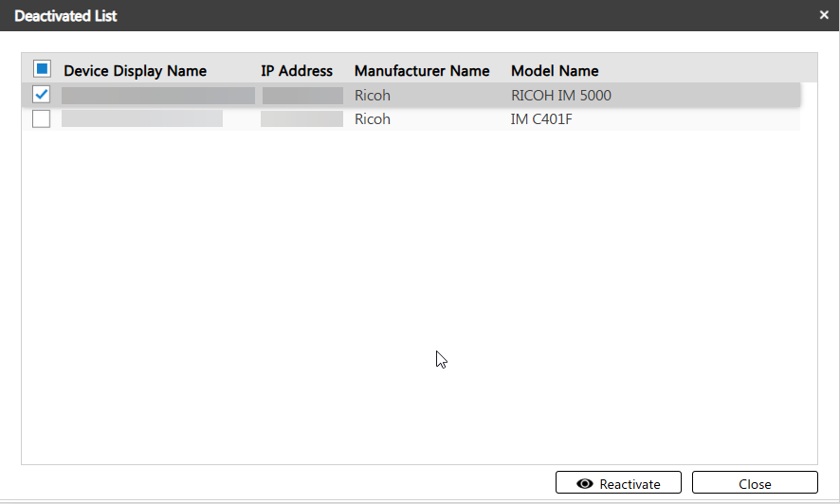Click the second row's redacted device name
Image resolution: width=840 pixels, height=504 pixels.
142,119
